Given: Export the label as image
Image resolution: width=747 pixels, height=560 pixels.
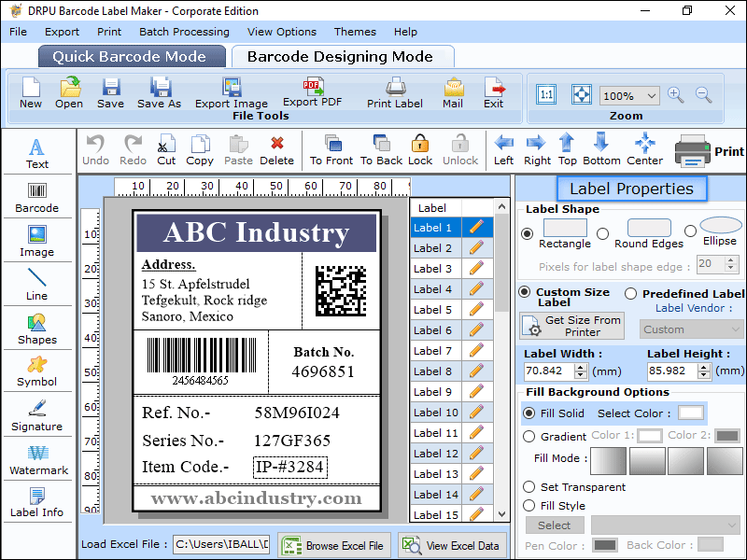Looking at the screenshot, I should click(x=232, y=92).
